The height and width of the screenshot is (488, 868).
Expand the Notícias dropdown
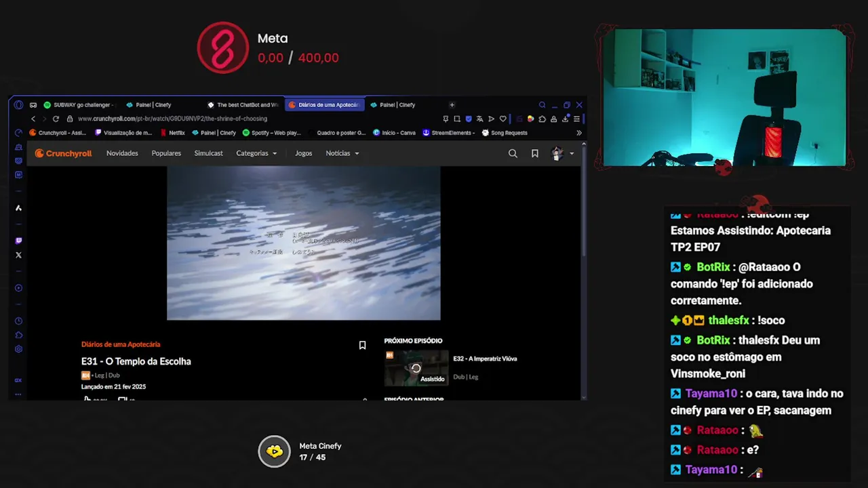click(x=342, y=153)
